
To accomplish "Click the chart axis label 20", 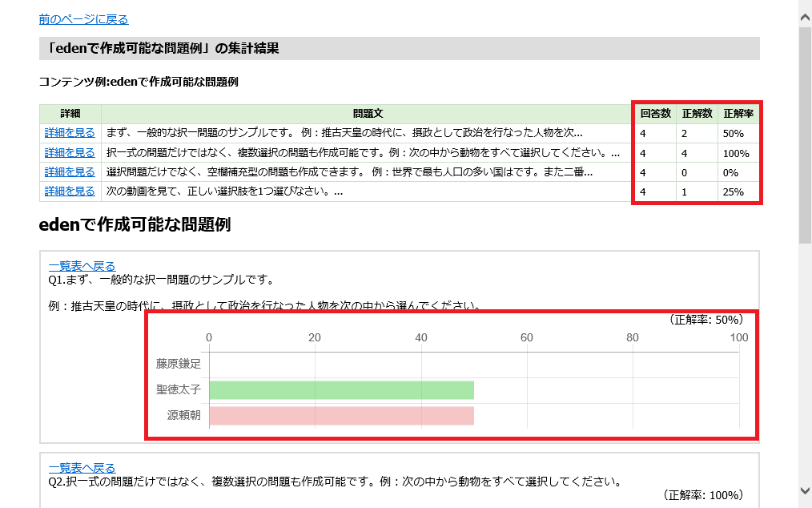I will (315, 337).
